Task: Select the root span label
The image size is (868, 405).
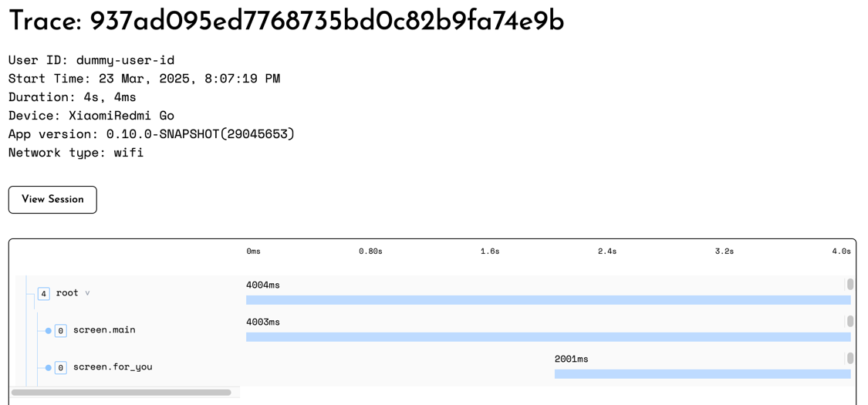Action: click(x=67, y=293)
